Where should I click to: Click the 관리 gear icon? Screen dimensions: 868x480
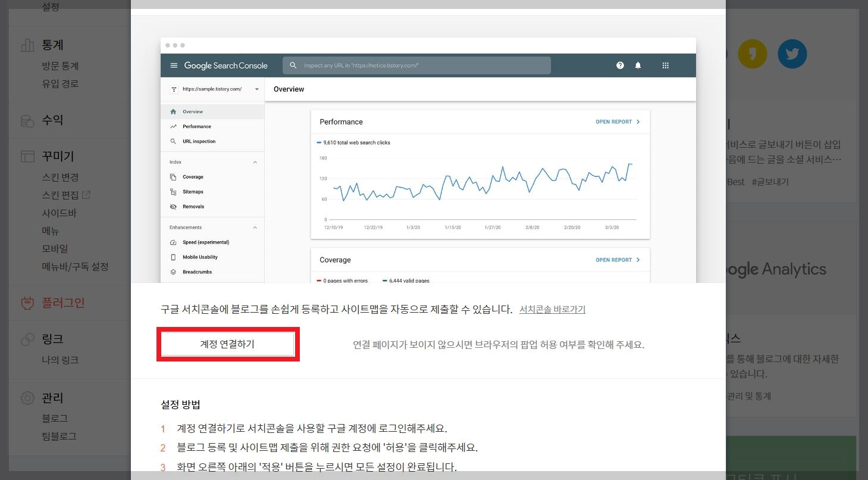[x=27, y=398]
